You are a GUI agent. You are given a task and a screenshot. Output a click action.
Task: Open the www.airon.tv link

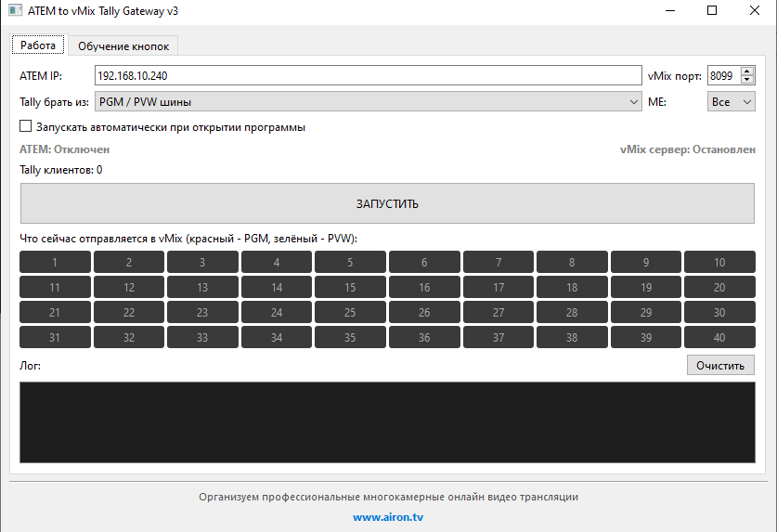[x=388, y=517]
